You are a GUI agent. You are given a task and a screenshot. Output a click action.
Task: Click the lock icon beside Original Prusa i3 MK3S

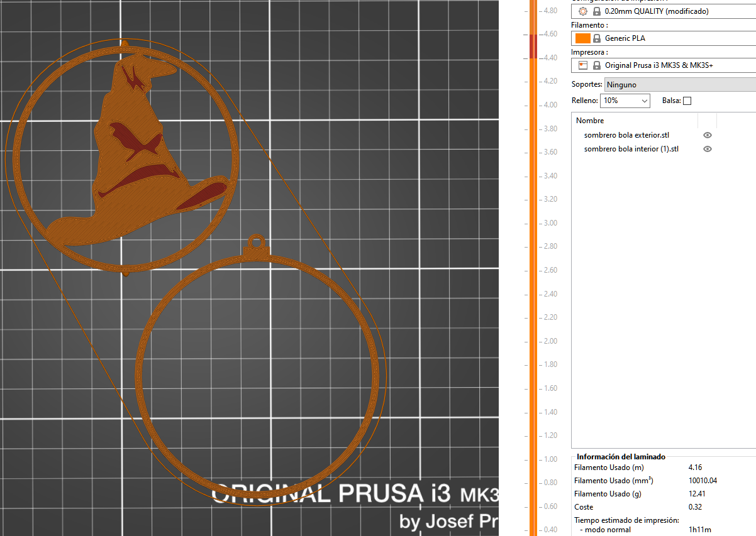(596, 65)
